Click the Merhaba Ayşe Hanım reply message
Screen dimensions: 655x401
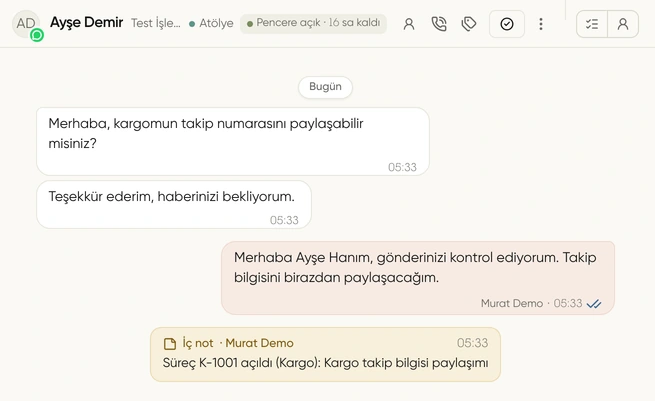pos(418,278)
